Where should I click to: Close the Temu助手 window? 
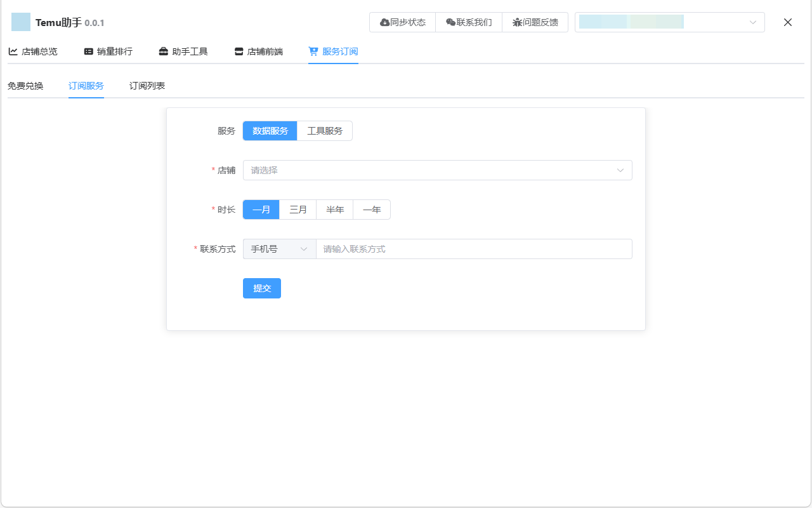click(x=788, y=22)
